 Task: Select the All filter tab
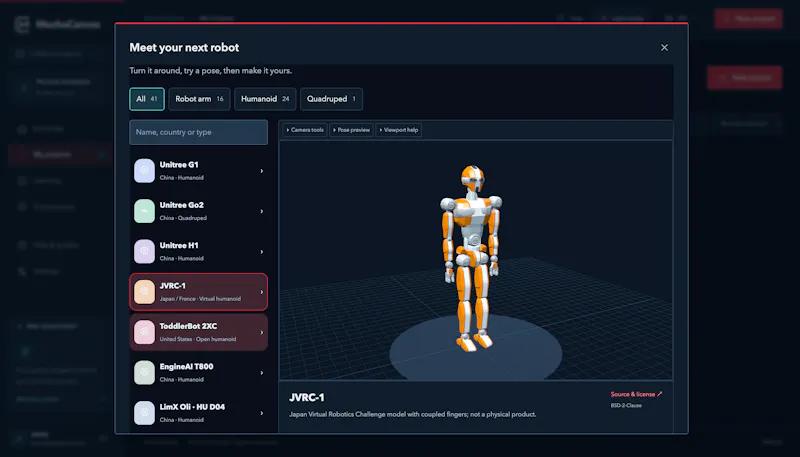coord(147,99)
